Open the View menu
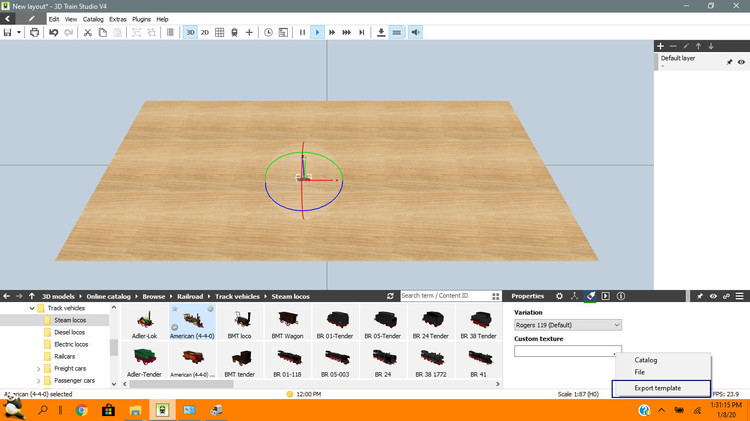750x421 pixels. [71, 19]
